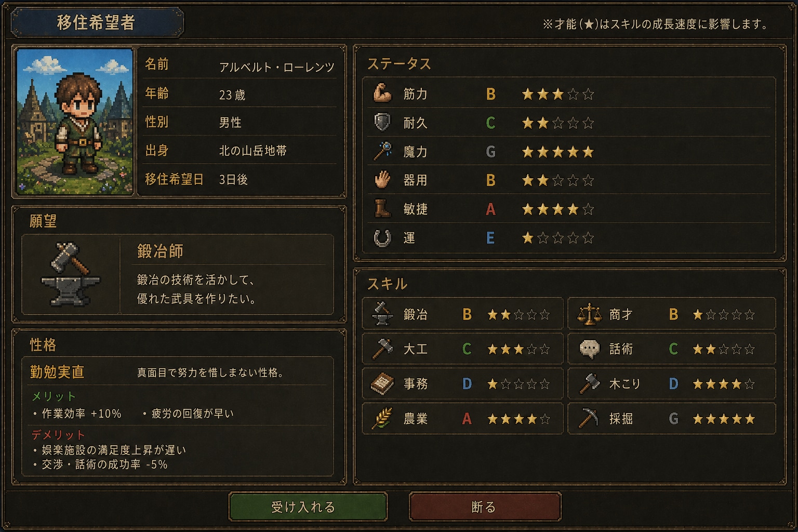798x532 pixels.
Task: Click the 木こり axe icon
Action: point(589,384)
